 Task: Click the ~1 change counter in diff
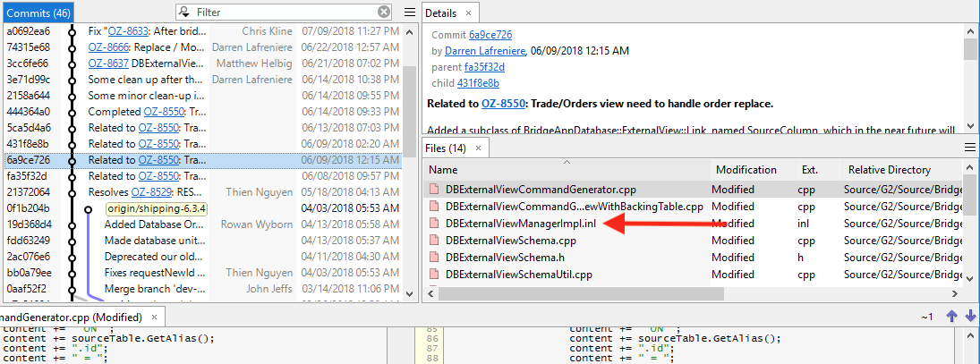pyautogui.click(x=927, y=317)
